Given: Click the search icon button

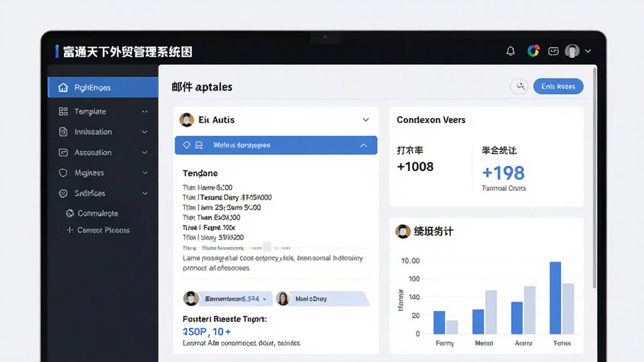Looking at the screenshot, I should [x=519, y=86].
